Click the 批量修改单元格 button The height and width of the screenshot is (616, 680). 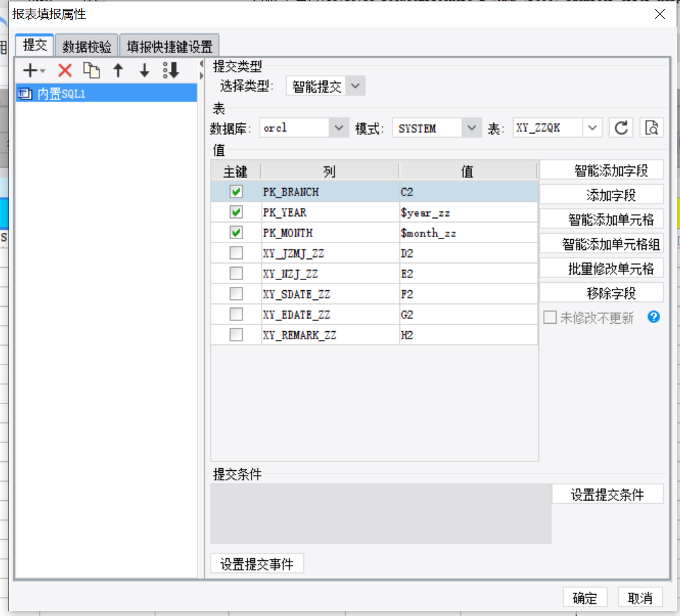[x=602, y=268]
